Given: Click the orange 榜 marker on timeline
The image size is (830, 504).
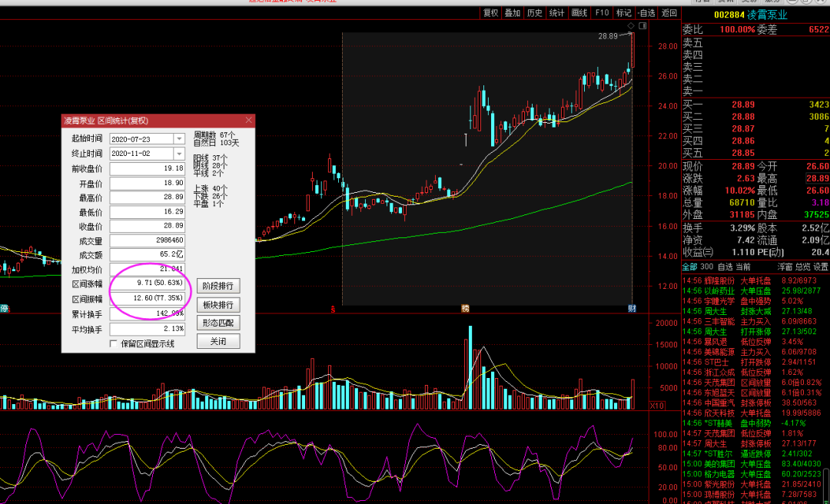Looking at the screenshot, I should coord(465,309).
